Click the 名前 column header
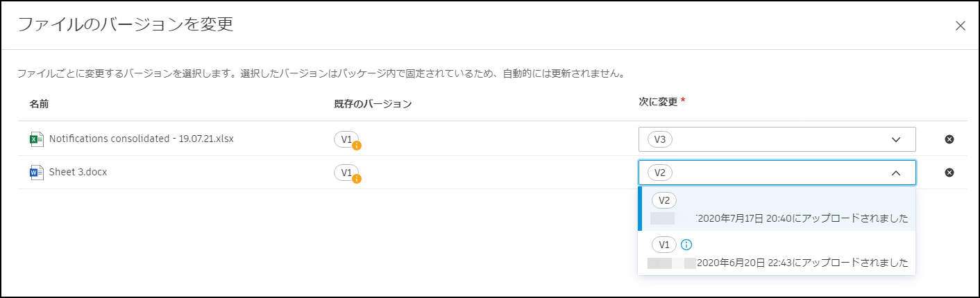980x298 pixels. (39, 104)
